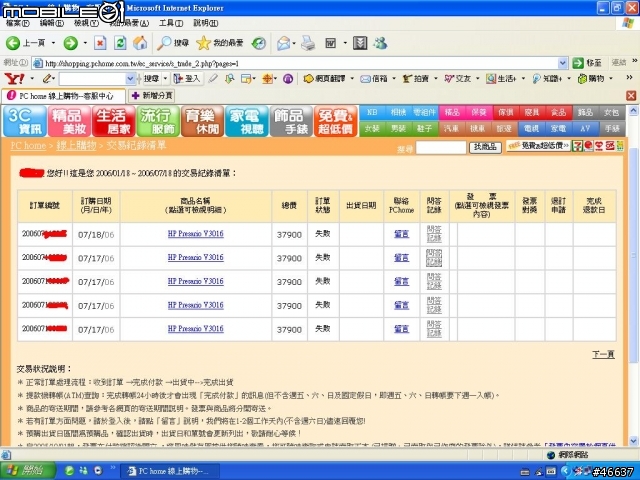This screenshot has height=480, width=640.
Task: Open the 3C 資訊 category
Action: 24,121
